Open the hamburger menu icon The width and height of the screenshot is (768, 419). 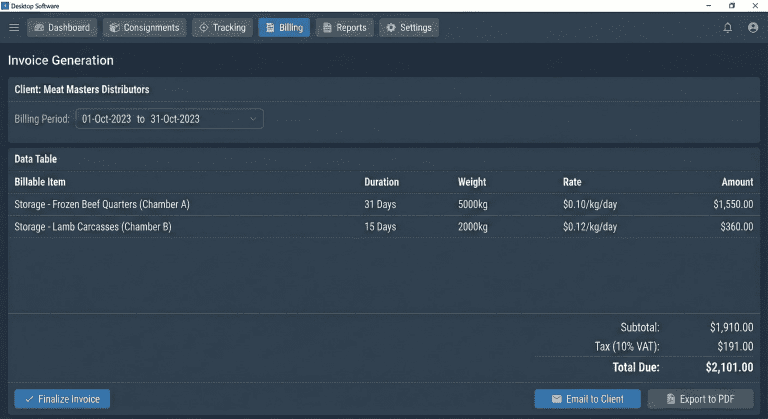14,28
